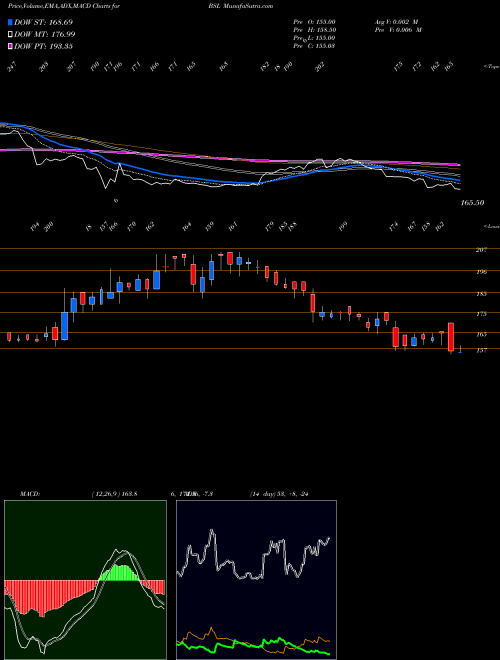The width and height of the screenshot is (500, 660).
Task: Click the '165.50' last price label
Action: point(472,203)
